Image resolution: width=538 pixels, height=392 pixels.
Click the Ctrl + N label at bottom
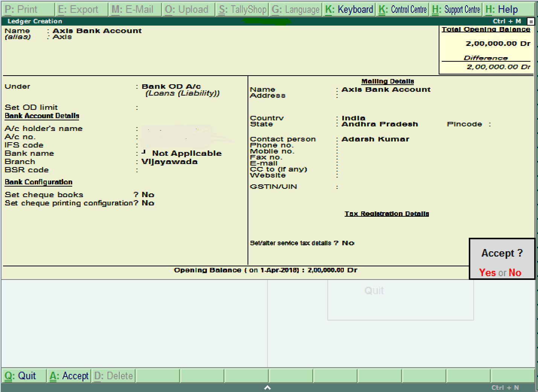click(x=505, y=387)
